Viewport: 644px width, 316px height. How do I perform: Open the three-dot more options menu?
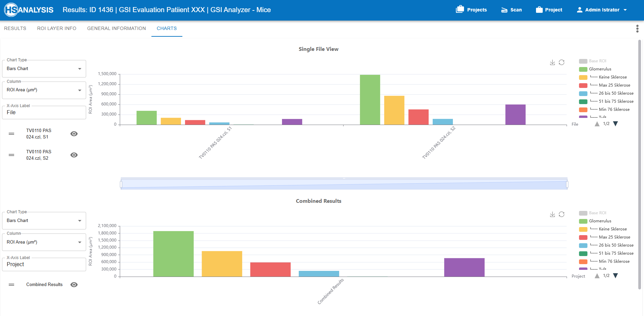637,29
